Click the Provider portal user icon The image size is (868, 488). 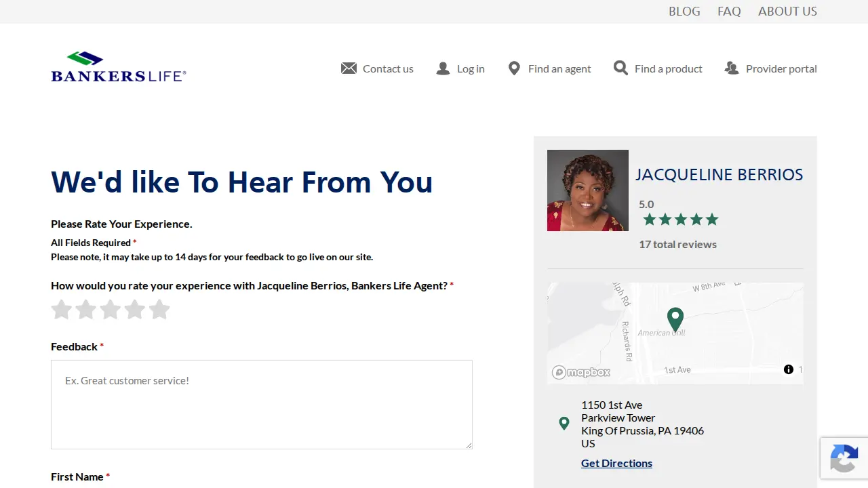[732, 68]
